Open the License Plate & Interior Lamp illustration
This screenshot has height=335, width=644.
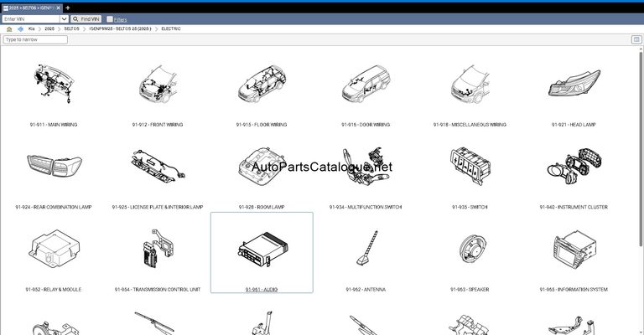(158, 166)
